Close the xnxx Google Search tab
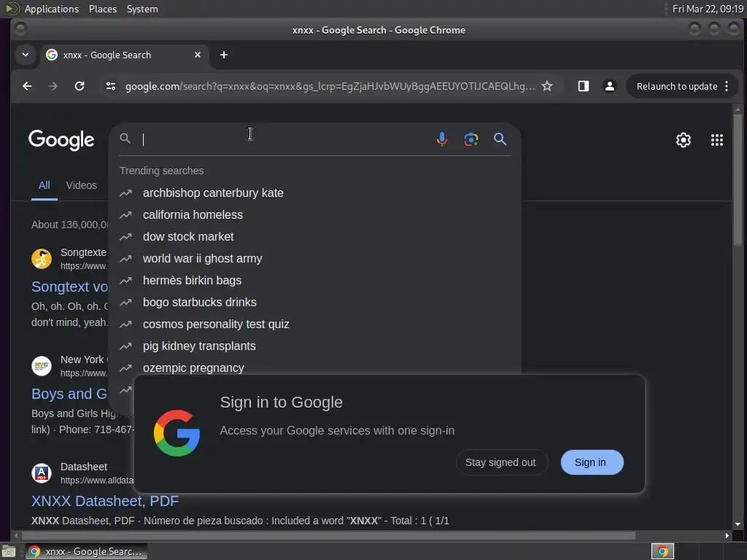 [197, 55]
